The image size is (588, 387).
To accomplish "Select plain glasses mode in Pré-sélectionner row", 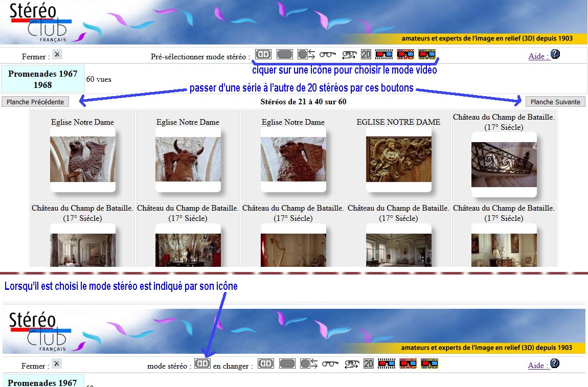I will (328, 54).
